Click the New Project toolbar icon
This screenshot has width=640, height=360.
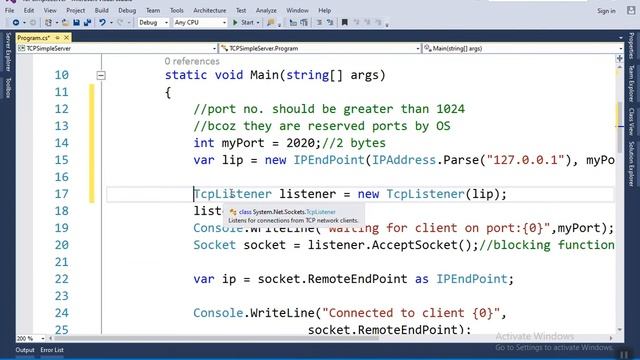pyautogui.click(x=48, y=23)
